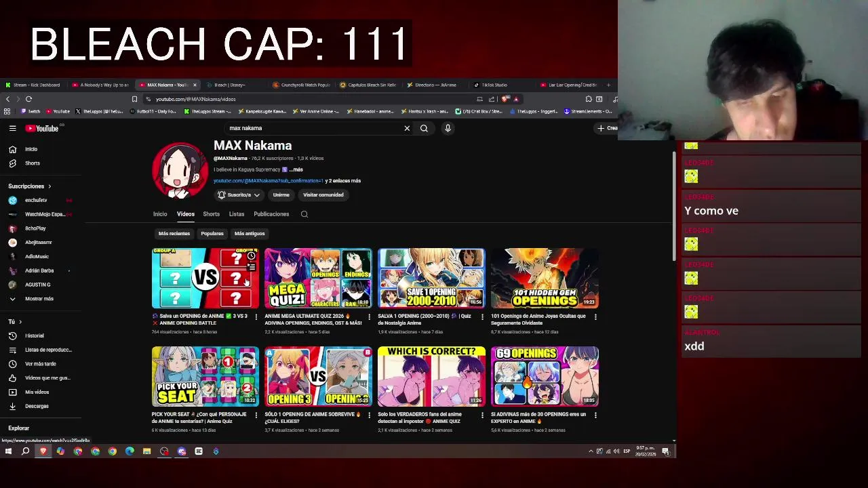The height and width of the screenshot is (488, 868).
Task: Open 'Ver más tarde' list
Action: (39, 364)
